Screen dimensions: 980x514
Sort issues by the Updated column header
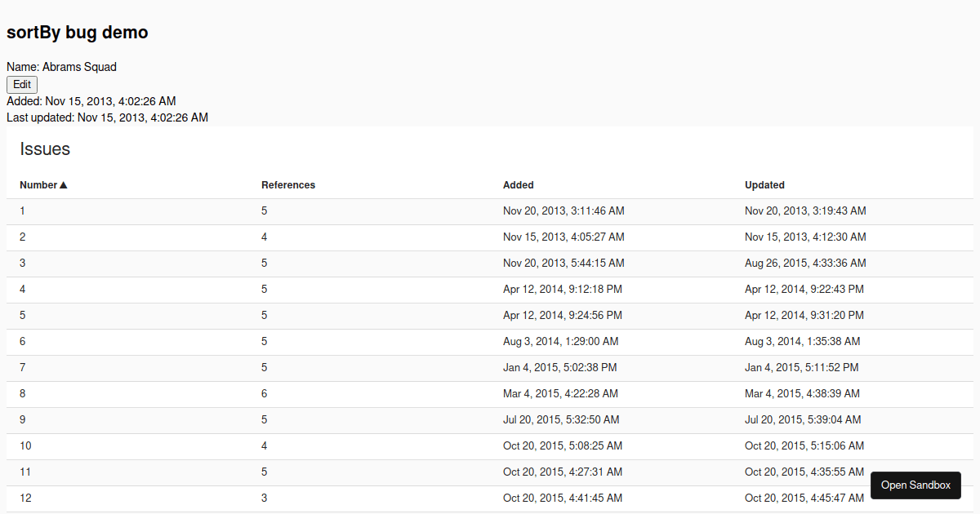coord(764,185)
